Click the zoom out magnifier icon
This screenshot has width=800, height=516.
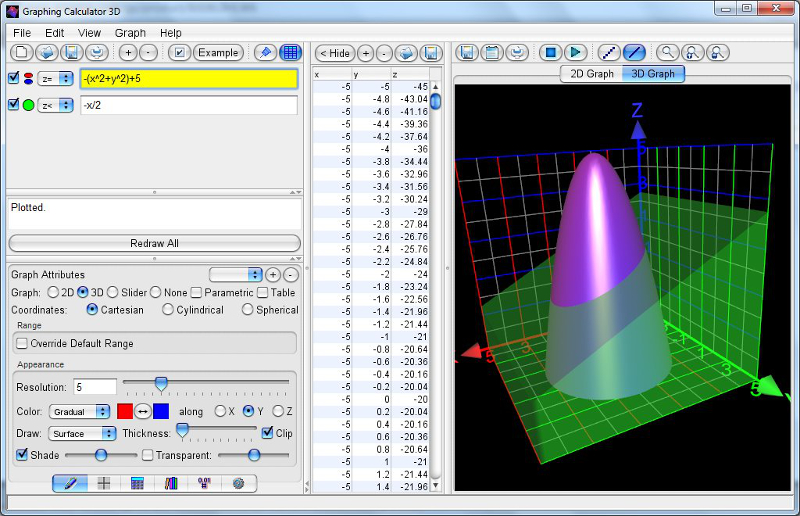[x=717, y=53]
